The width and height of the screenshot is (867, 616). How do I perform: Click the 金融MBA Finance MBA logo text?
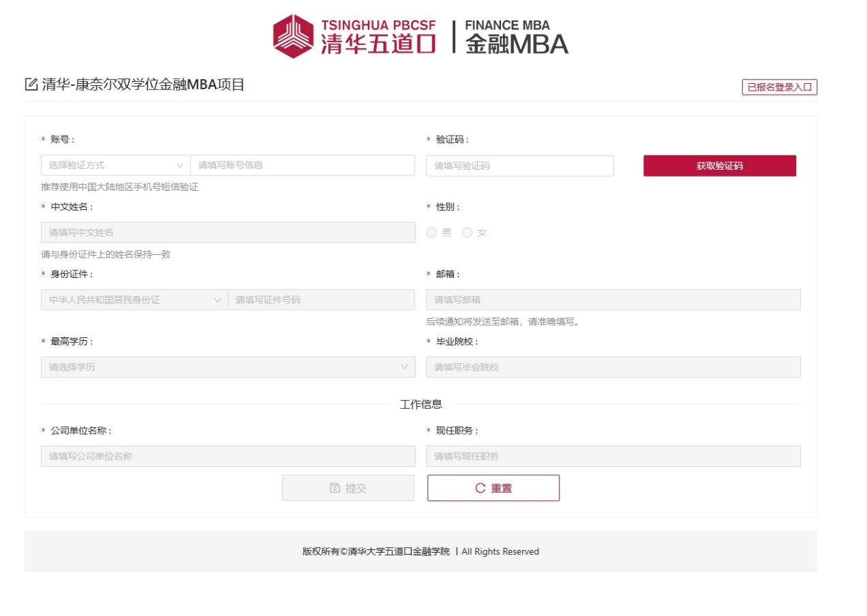[517, 37]
